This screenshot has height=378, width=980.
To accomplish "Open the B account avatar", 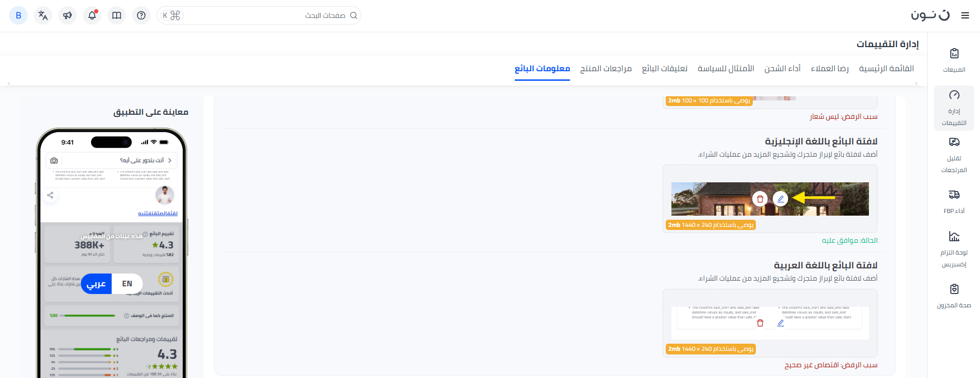I will (18, 15).
